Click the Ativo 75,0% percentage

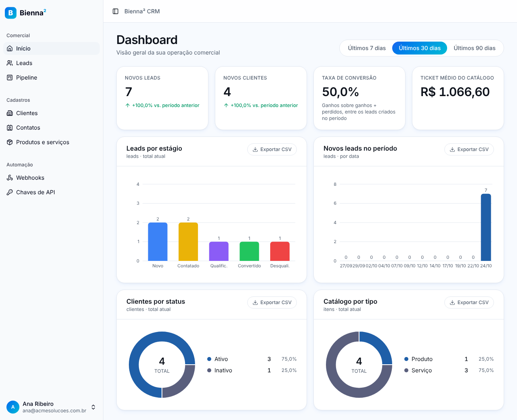point(289,359)
